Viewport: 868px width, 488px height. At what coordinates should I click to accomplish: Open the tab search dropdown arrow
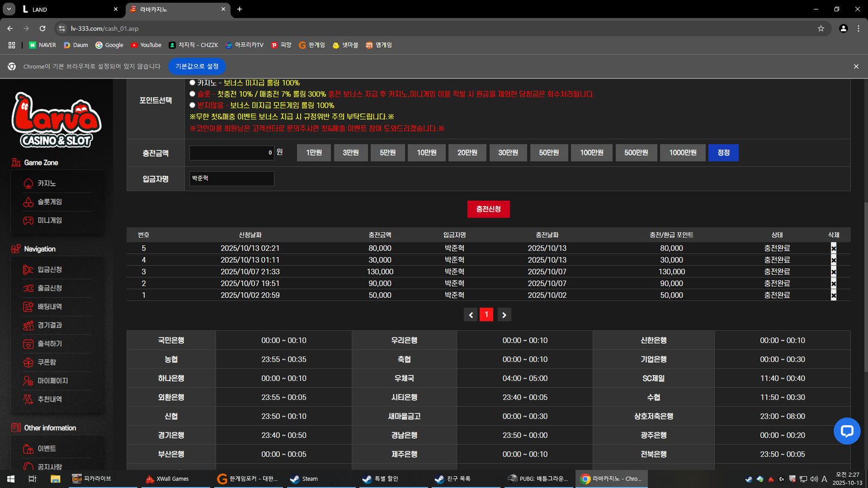9,9
